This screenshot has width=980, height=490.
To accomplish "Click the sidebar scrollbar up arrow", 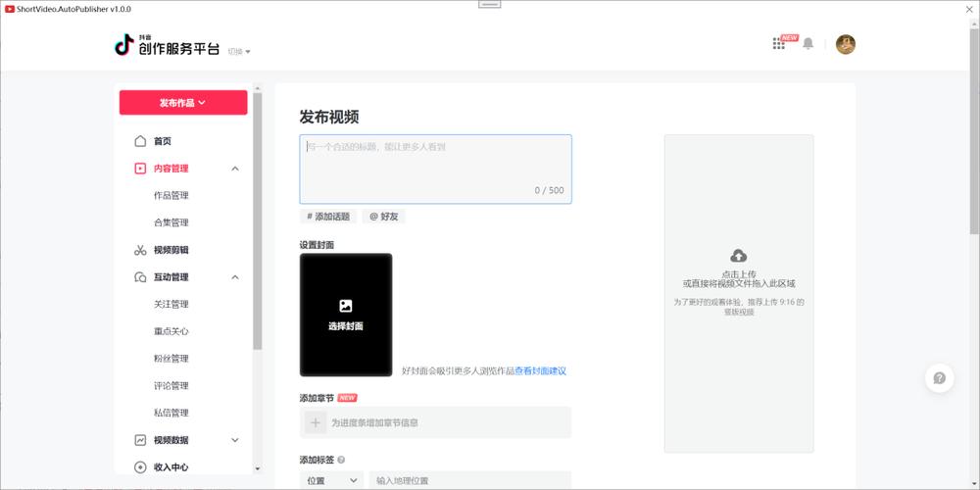I will click(258, 87).
